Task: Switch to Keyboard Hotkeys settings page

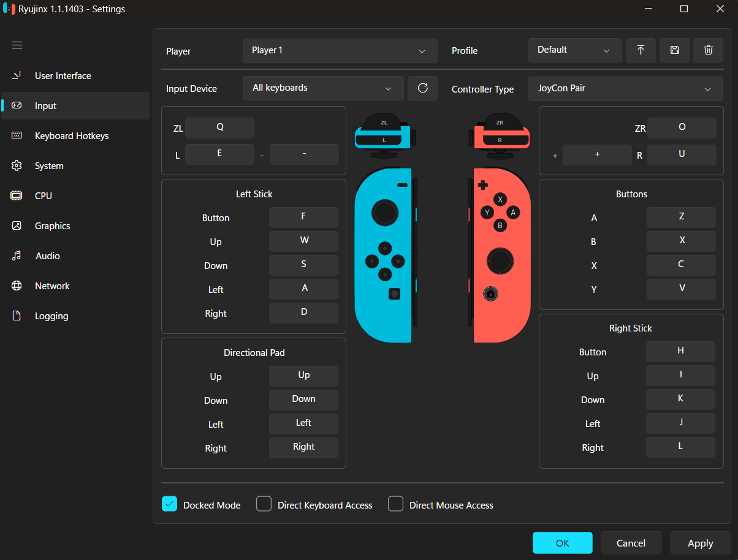Action: pyautogui.click(x=71, y=136)
